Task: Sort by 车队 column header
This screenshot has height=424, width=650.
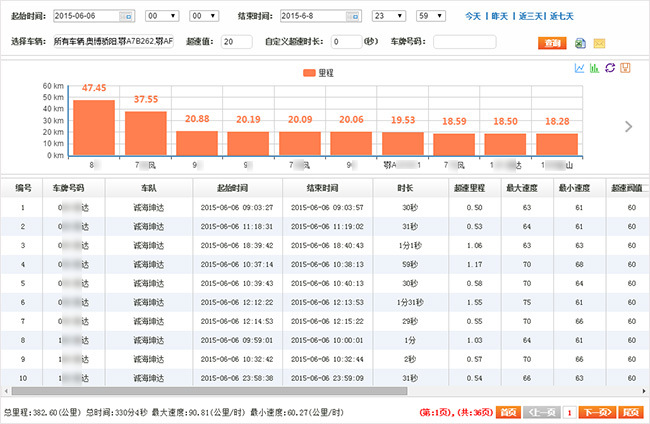Action: pos(149,188)
